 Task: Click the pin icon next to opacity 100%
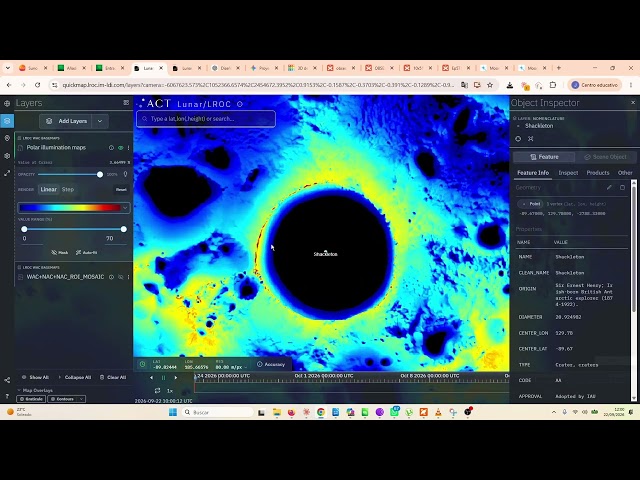point(125,174)
